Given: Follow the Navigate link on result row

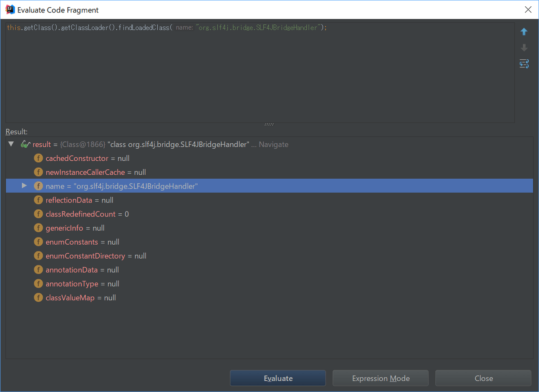Looking at the screenshot, I should pos(273,145).
